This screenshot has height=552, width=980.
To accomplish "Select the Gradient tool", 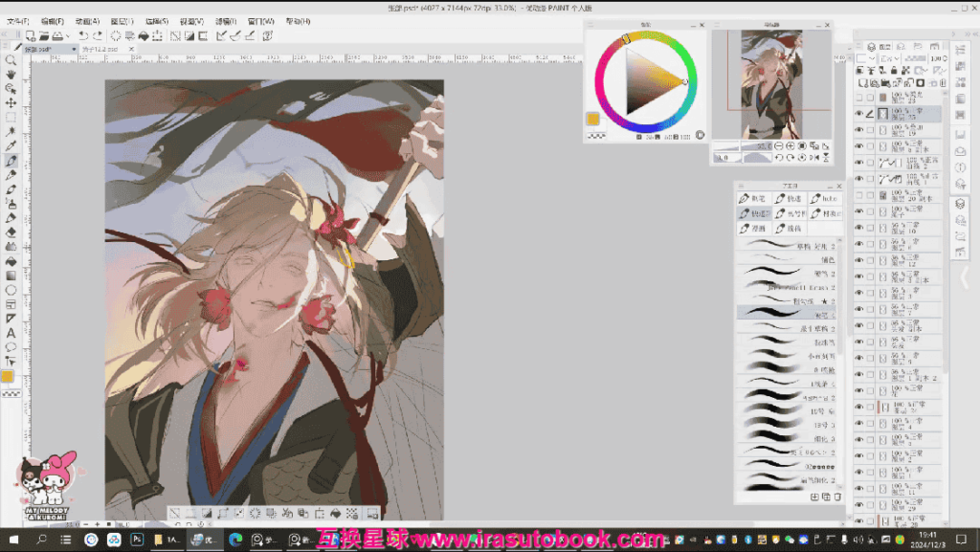I will (x=11, y=276).
